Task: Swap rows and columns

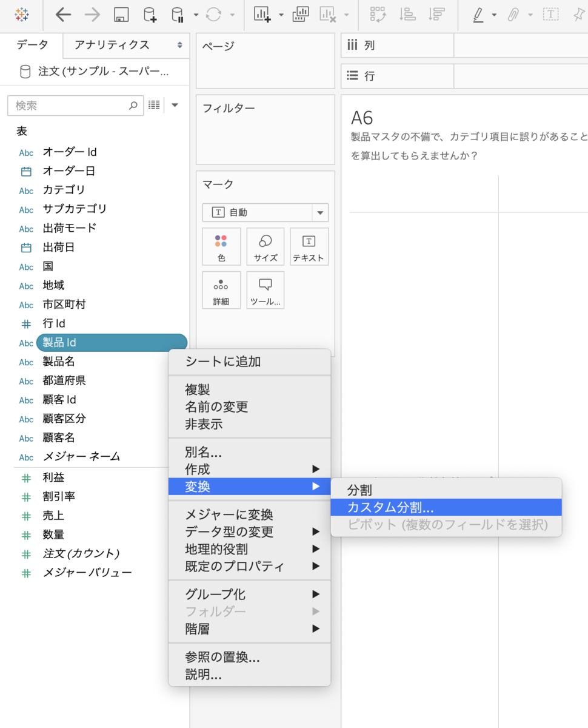Action: click(x=377, y=14)
